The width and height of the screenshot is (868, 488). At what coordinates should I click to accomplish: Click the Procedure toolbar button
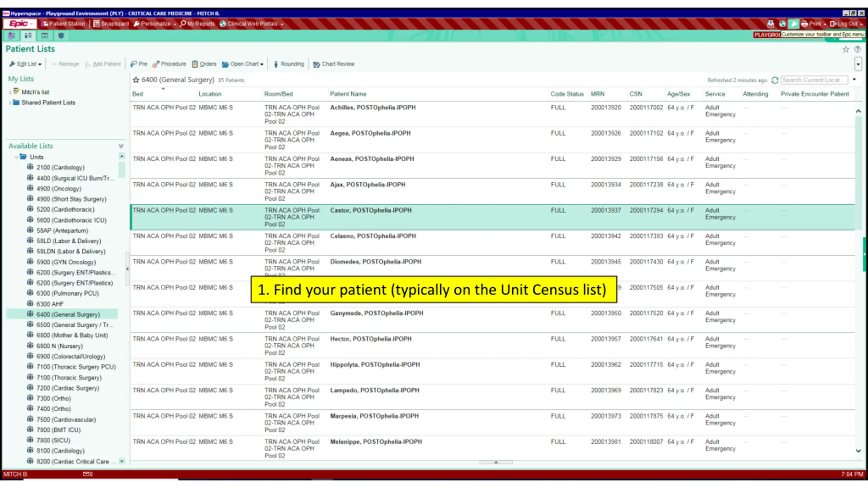pos(169,64)
